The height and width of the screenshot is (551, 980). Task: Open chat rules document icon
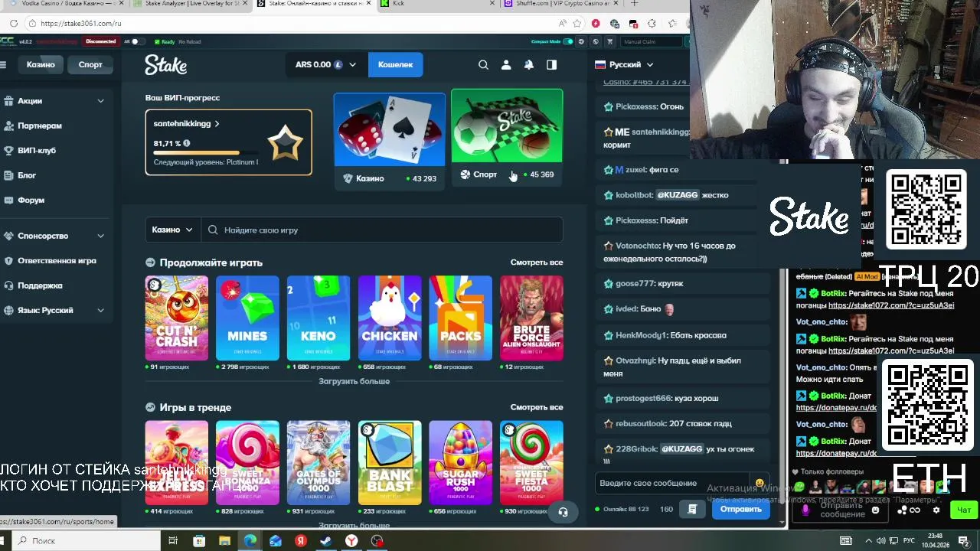[692, 509]
